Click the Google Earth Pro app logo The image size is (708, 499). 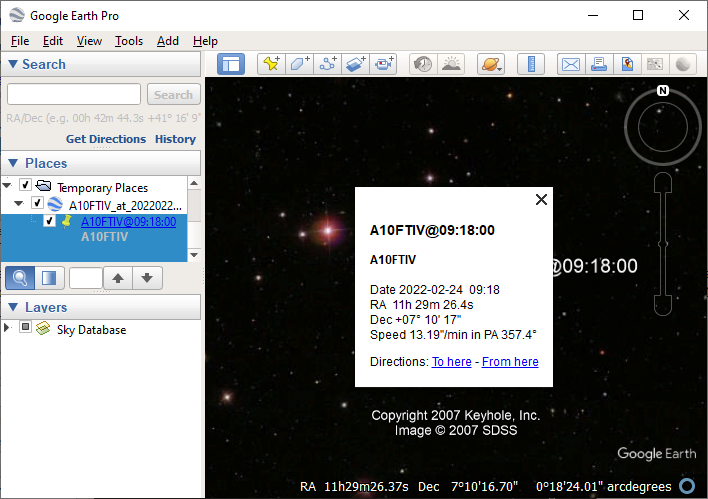(x=17, y=15)
